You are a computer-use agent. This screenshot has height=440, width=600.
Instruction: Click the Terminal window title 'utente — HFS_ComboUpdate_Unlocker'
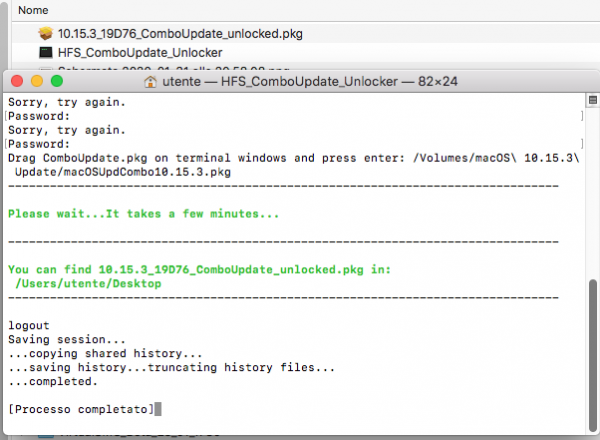click(280, 81)
